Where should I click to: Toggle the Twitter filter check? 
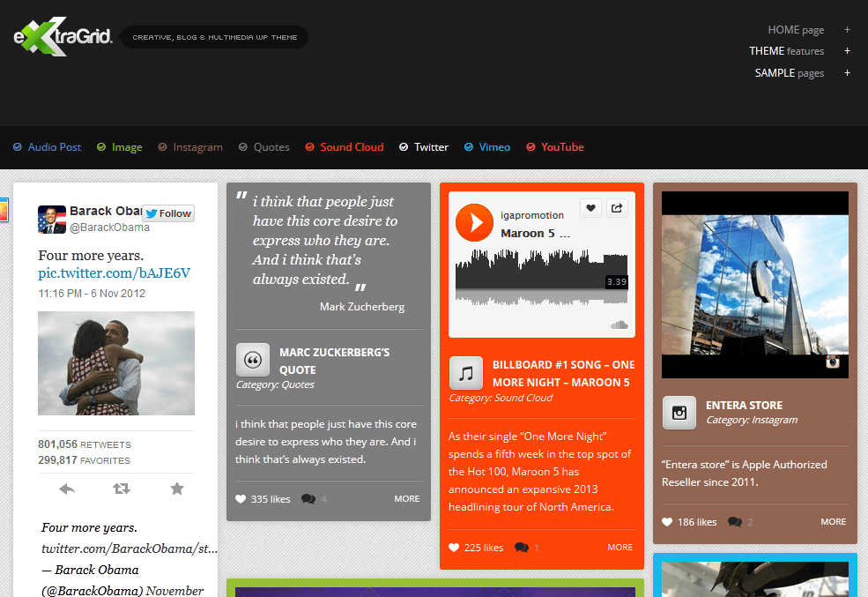point(404,146)
